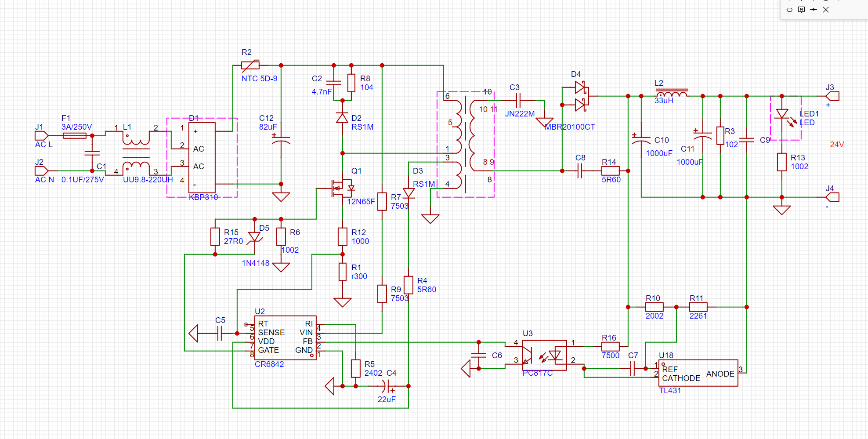The width and height of the screenshot is (868, 439).
Task: Click the TL431 part name label
Action: (x=670, y=391)
